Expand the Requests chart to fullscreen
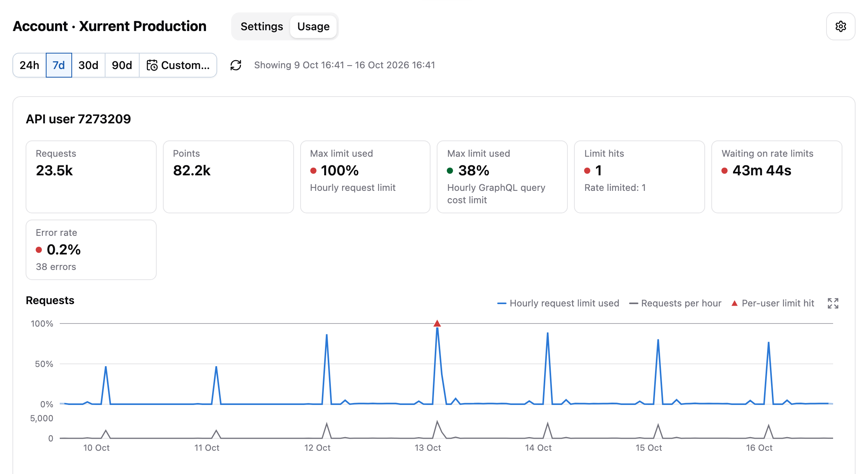This screenshot has height=474, width=868. click(x=833, y=303)
